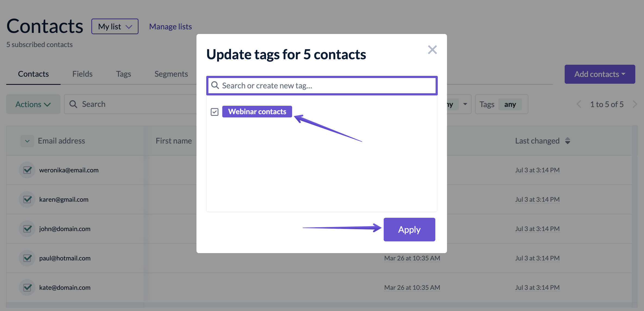Close the Update tags dialog
This screenshot has height=311, width=644.
click(432, 50)
